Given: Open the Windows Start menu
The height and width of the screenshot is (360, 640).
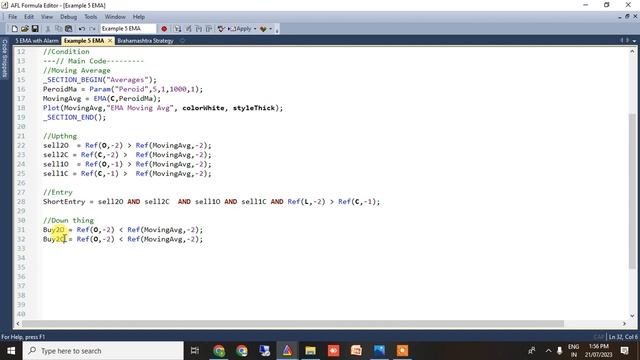Looking at the screenshot, I should pyautogui.click(x=11, y=351).
